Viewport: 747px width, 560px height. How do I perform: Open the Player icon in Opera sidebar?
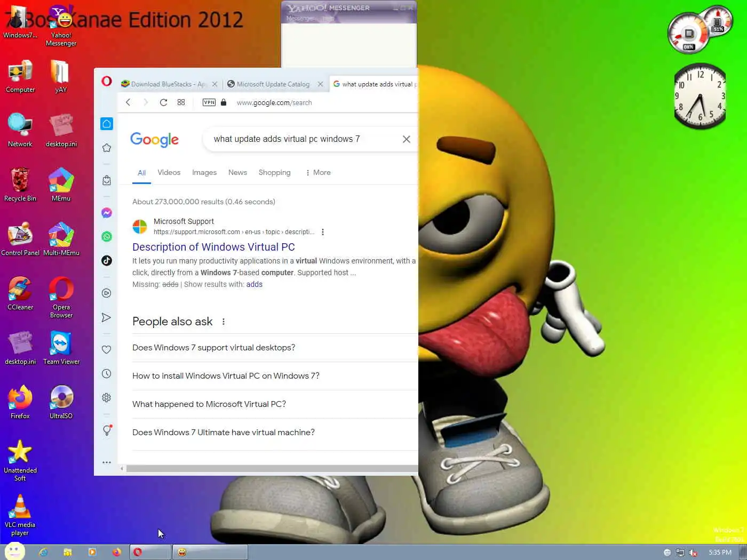(107, 293)
